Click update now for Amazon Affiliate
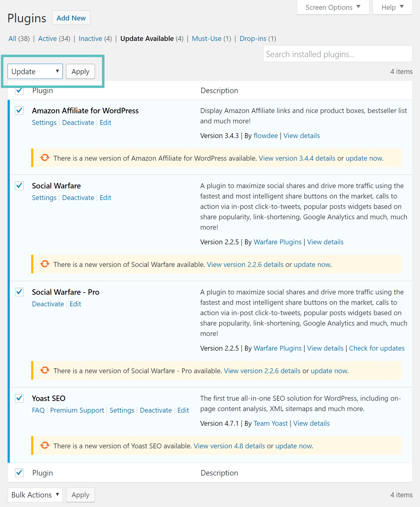Screen dimensions: 420x507 [364, 158]
